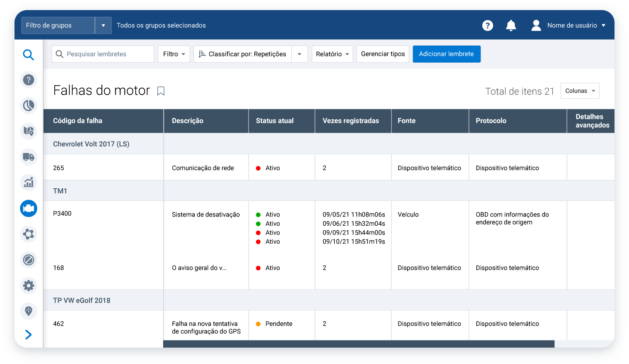Click the Fonte column header
Viewport: 629px width, 364px height.
pyautogui.click(x=430, y=121)
